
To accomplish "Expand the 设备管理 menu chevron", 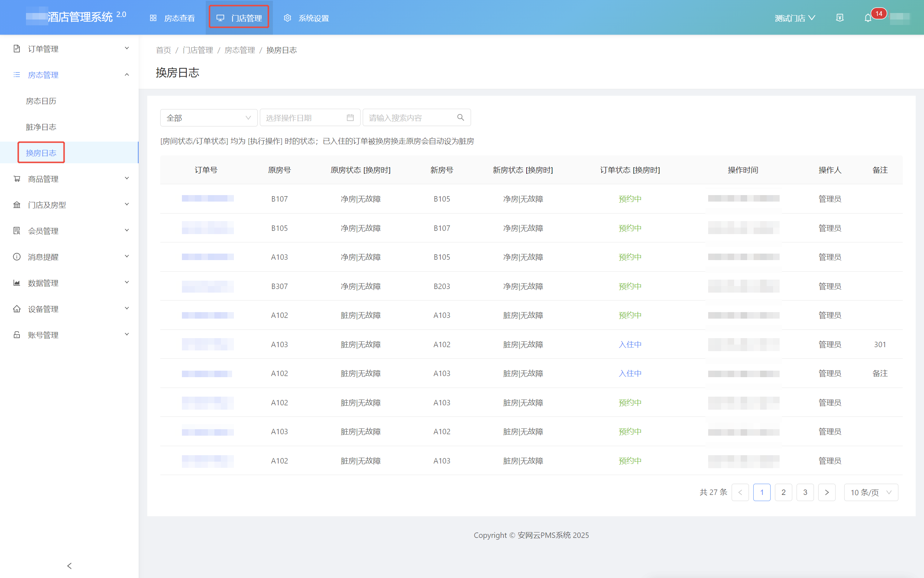I will point(127,309).
